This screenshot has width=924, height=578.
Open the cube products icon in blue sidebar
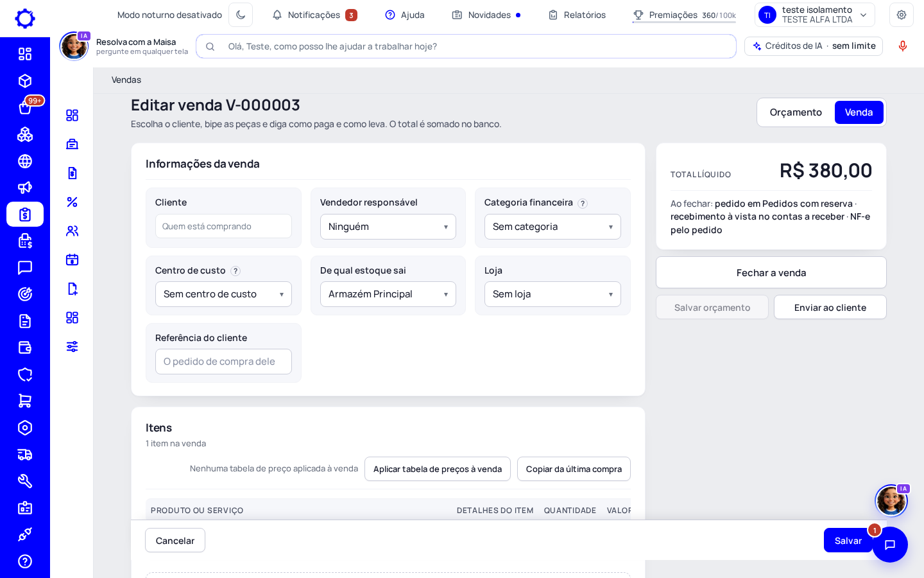click(25, 81)
